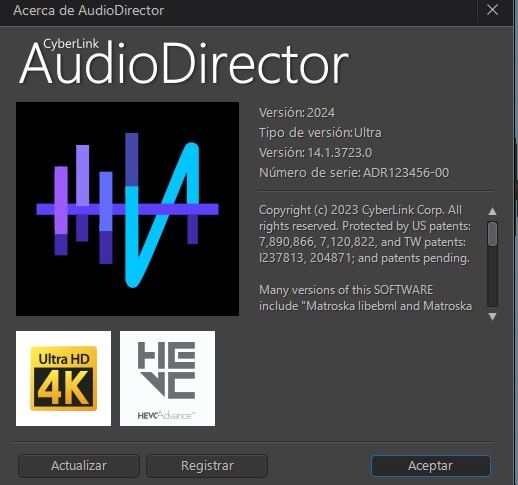Click the version number 14.1.3723.0

[x=339, y=153]
